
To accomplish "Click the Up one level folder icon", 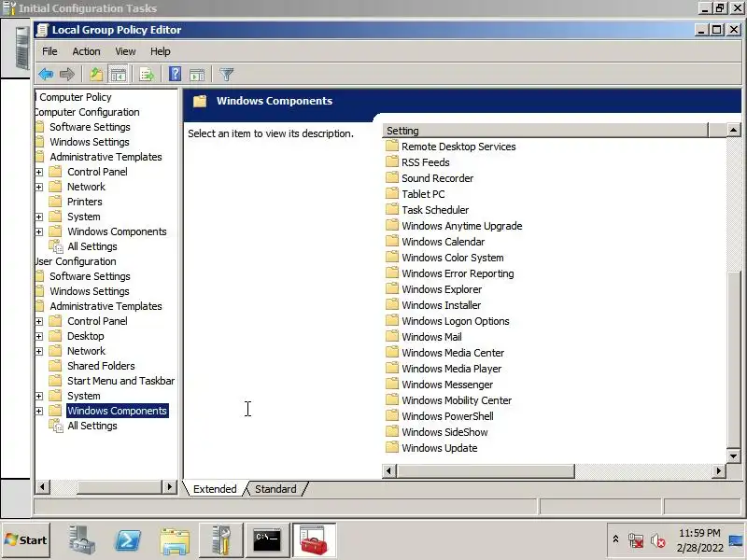I will [96, 75].
